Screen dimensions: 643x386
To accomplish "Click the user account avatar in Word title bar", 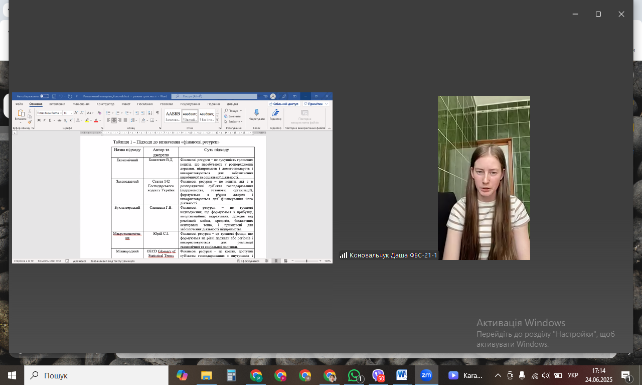I will 273,96.
